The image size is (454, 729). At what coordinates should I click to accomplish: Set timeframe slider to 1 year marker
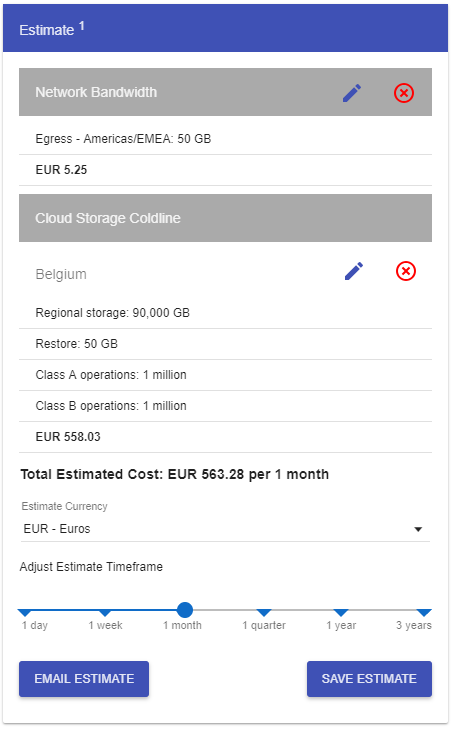pyautogui.click(x=341, y=613)
